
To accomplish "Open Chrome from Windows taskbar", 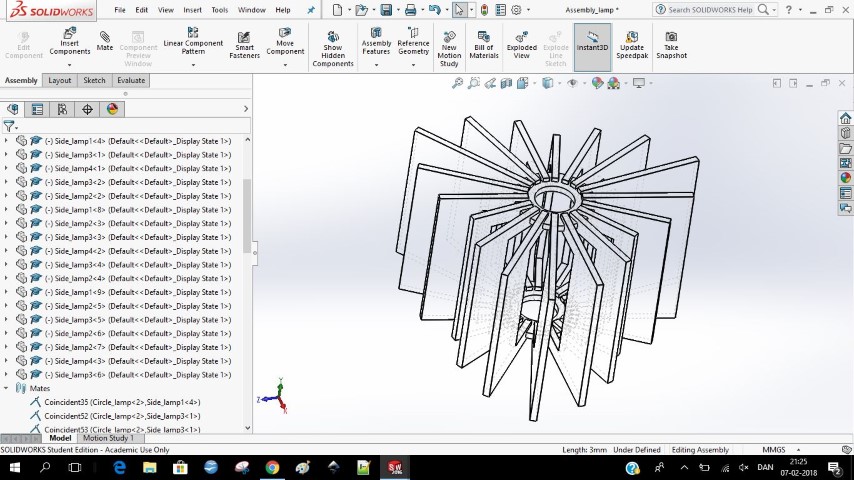I will click(272, 467).
